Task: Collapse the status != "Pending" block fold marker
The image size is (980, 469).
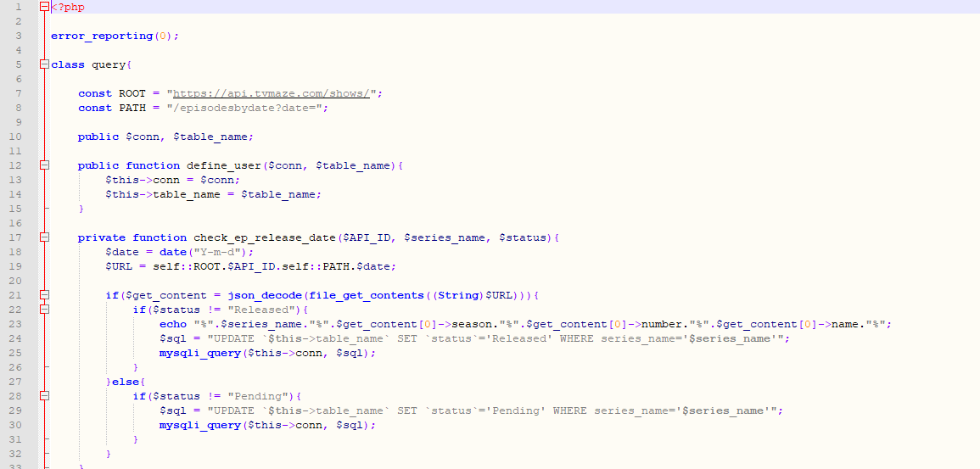Action: point(44,396)
